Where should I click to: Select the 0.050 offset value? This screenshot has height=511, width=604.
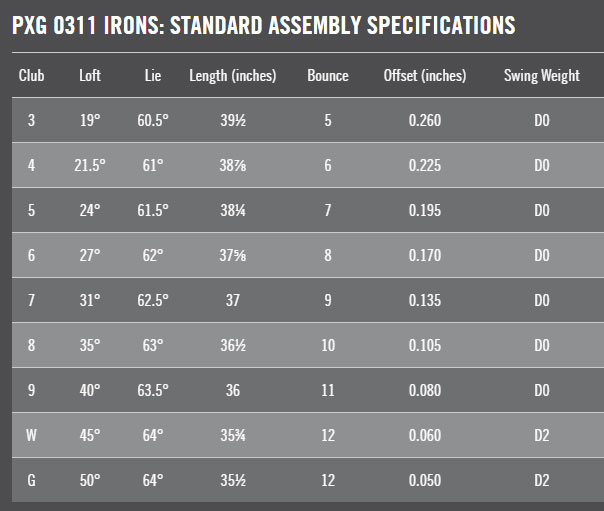pos(425,480)
